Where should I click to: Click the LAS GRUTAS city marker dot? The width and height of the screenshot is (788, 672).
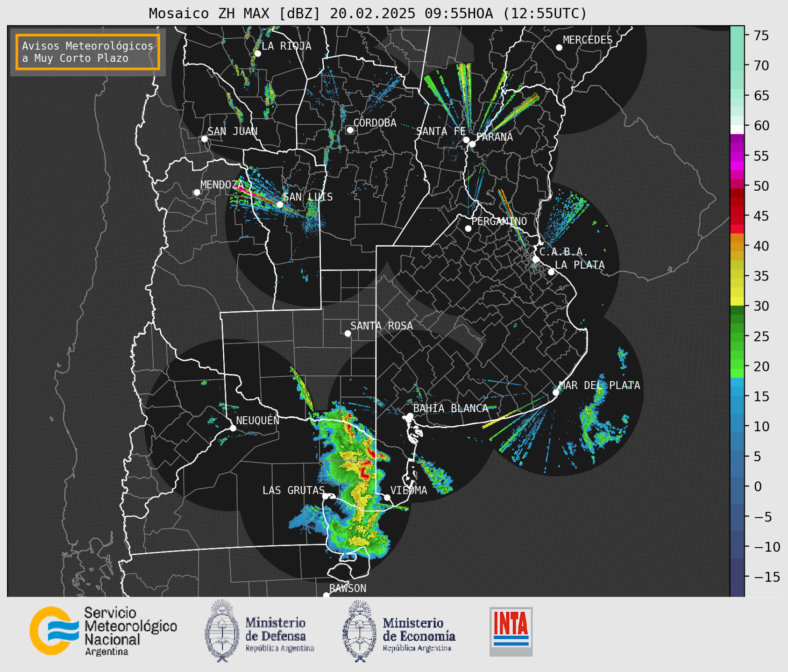tap(326, 496)
